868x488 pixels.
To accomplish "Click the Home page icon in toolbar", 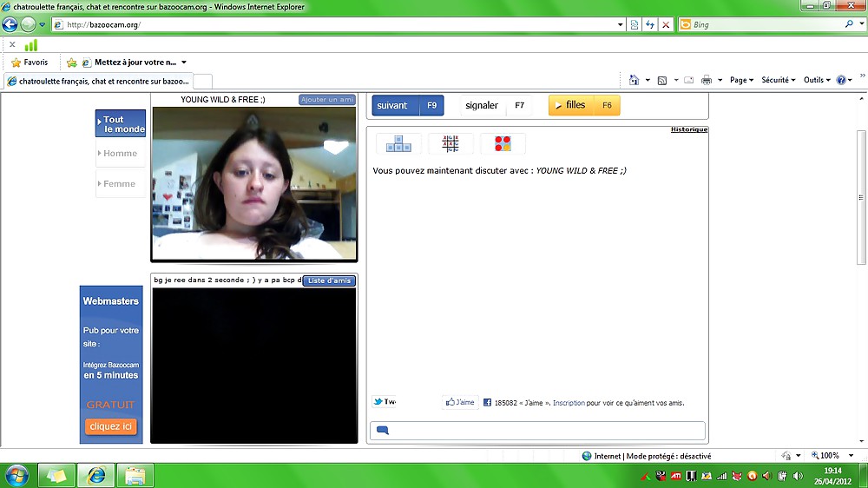I will (634, 80).
